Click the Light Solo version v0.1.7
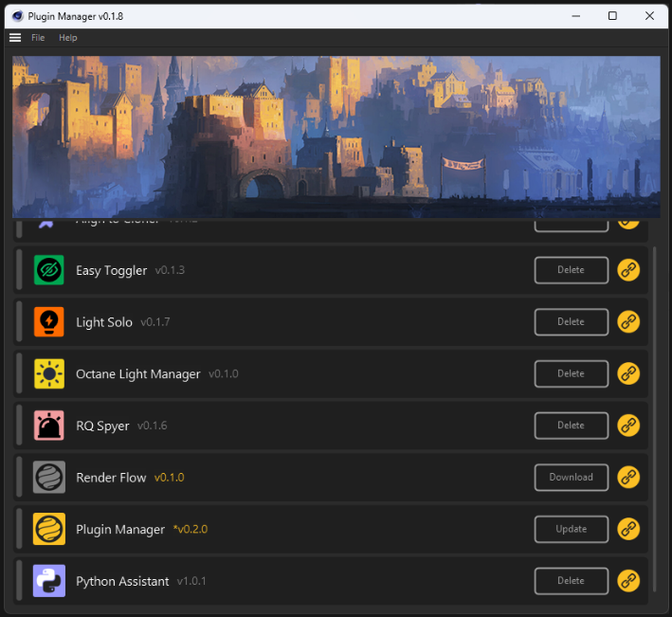 (155, 322)
